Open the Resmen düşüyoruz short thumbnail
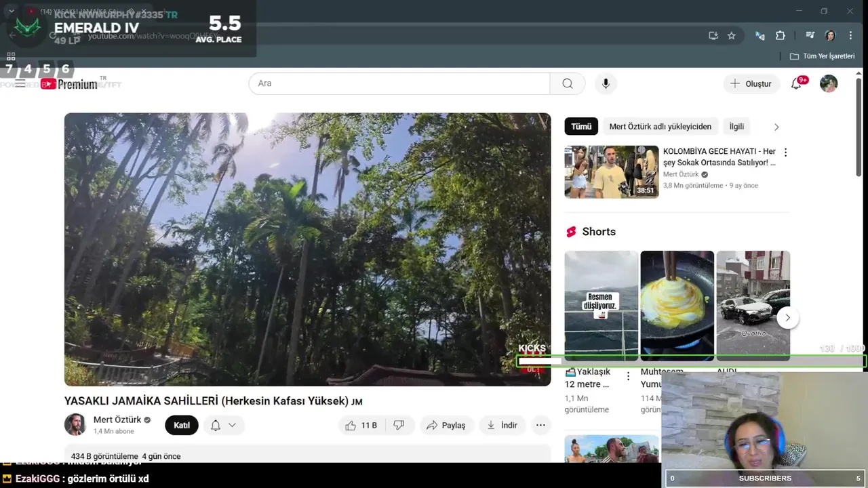868x488 pixels. [x=601, y=306]
